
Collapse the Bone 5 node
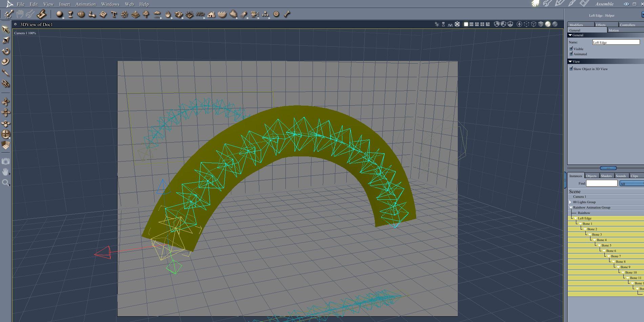pyautogui.click(x=599, y=245)
